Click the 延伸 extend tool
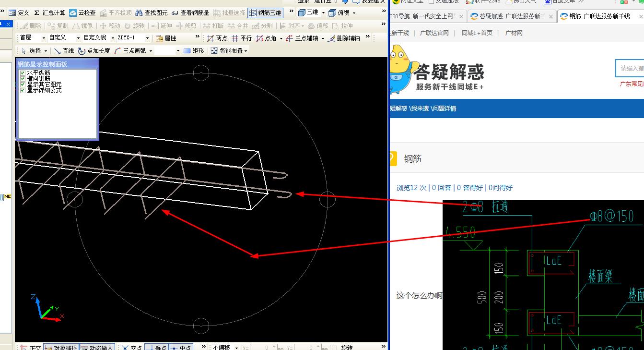 [x=162, y=26]
